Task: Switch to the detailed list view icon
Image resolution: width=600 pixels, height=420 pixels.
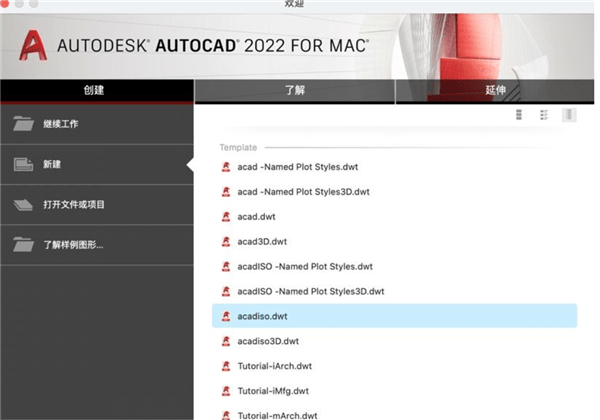Action: click(x=544, y=115)
